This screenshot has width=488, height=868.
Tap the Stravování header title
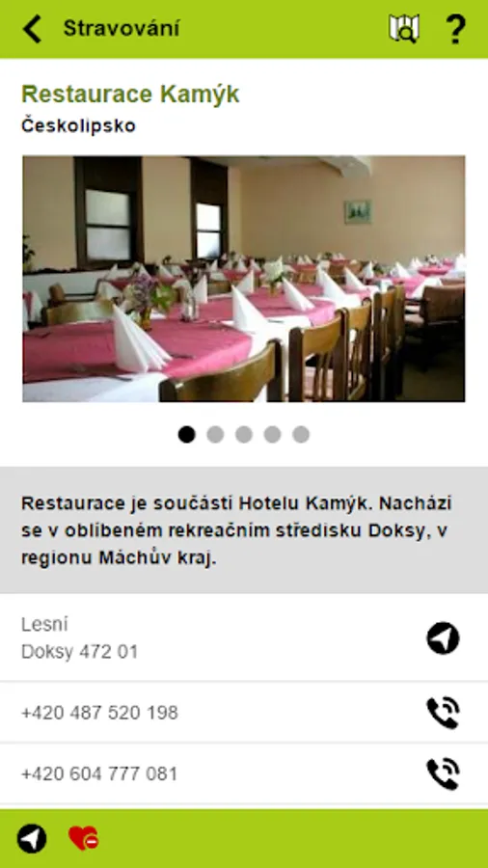click(x=122, y=28)
